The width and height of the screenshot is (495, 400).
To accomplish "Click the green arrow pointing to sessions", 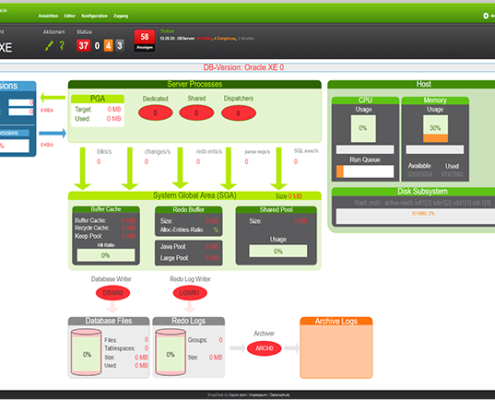I will pos(53,98).
